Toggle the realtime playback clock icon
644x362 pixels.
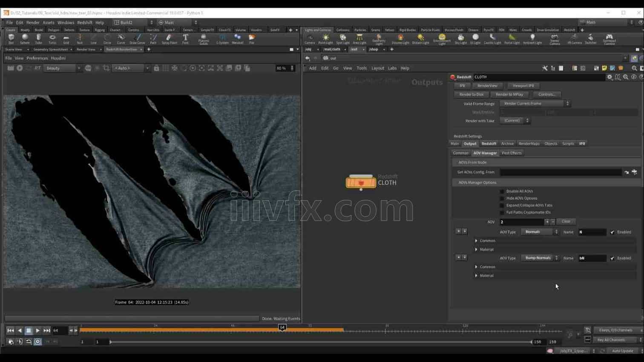[x=37, y=342]
